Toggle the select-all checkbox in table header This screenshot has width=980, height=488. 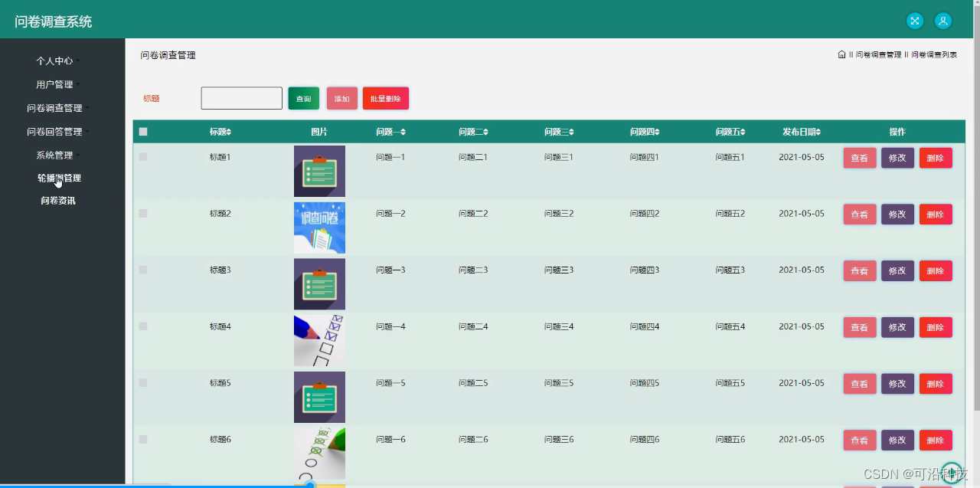pyautogui.click(x=143, y=132)
